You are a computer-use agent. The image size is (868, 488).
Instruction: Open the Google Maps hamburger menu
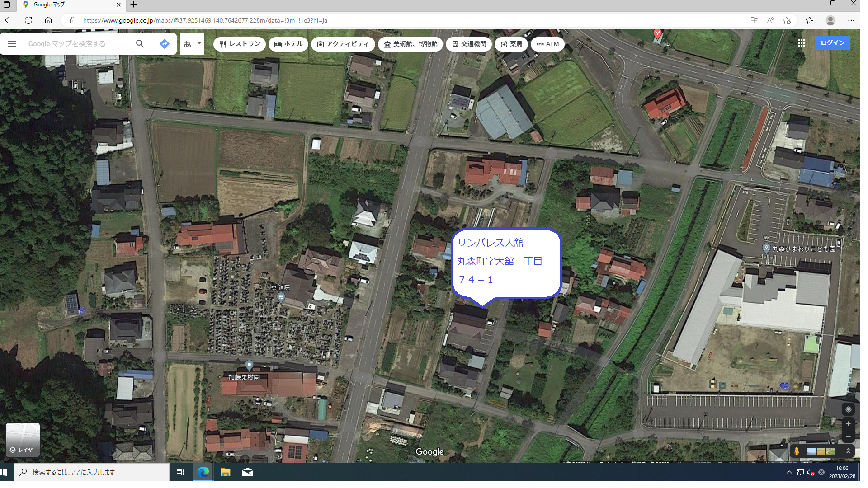click(x=12, y=44)
